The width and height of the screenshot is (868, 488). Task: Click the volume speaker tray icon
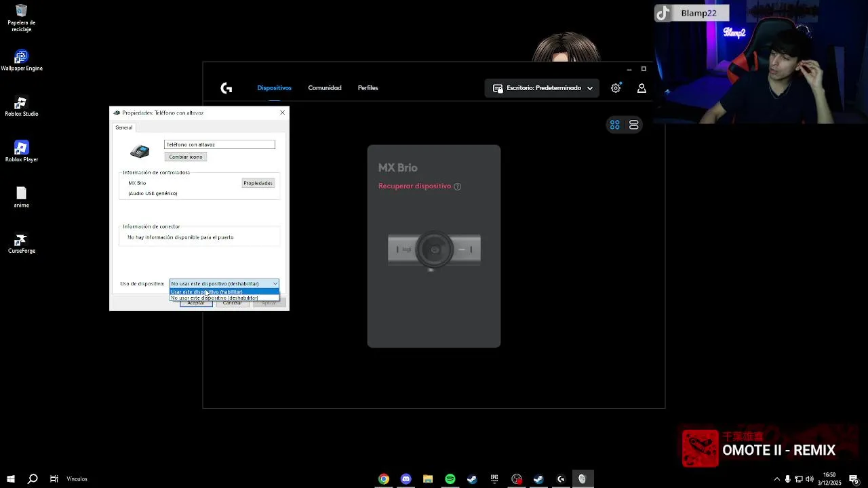pyautogui.click(x=809, y=479)
